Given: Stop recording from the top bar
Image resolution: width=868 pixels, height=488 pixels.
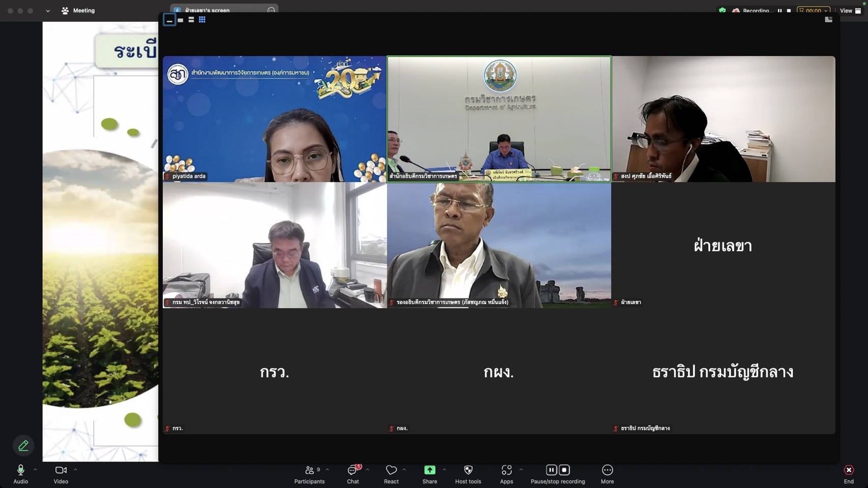Looking at the screenshot, I should [x=789, y=11].
